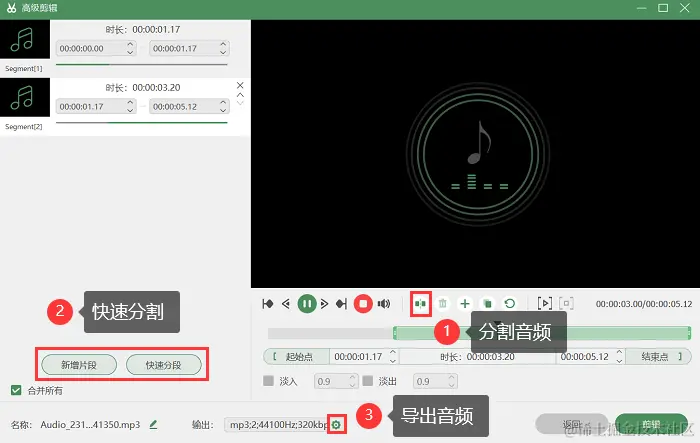The image size is (700, 443).
Task: Decrease timeline end point 00:00:05.12 value
Action: pos(619,360)
